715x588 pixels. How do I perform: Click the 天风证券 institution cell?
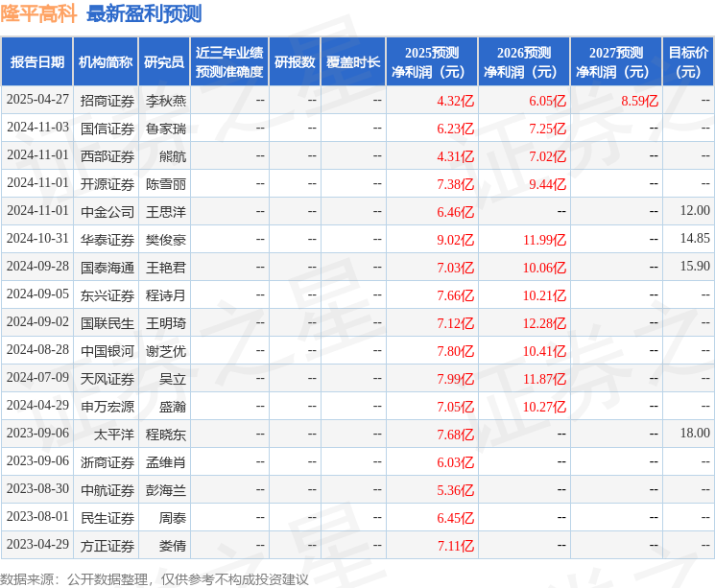point(107,379)
